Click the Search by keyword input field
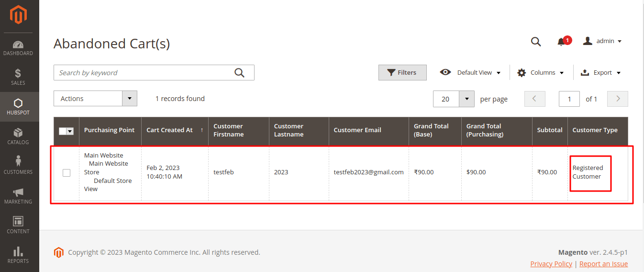 point(144,73)
